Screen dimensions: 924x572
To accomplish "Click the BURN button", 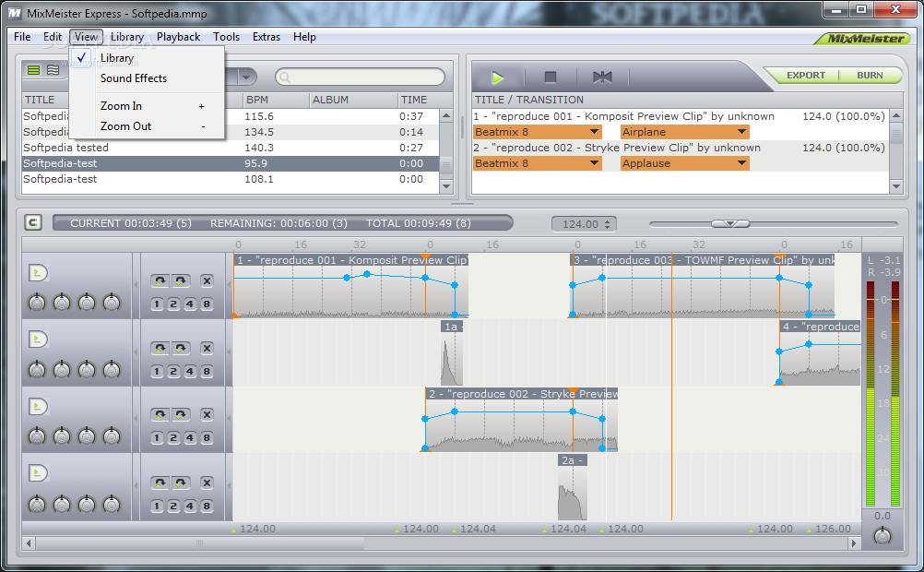I will [870, 76].
